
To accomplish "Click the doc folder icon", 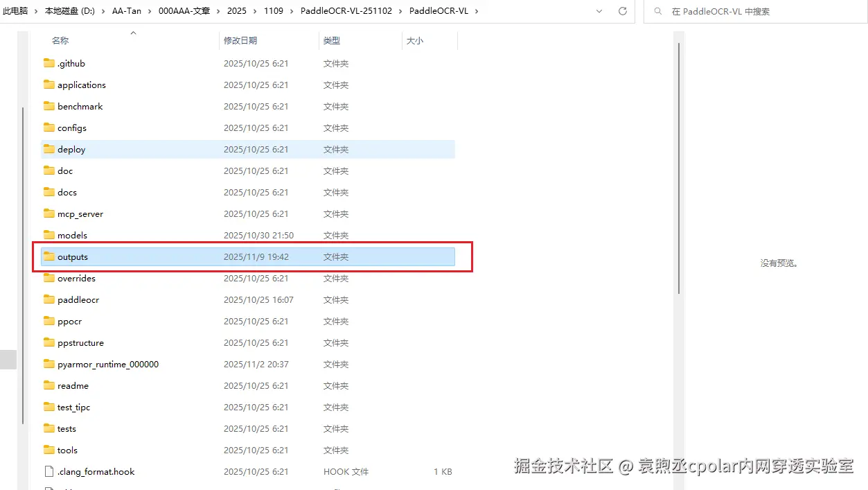I will (x=48, y=170).
